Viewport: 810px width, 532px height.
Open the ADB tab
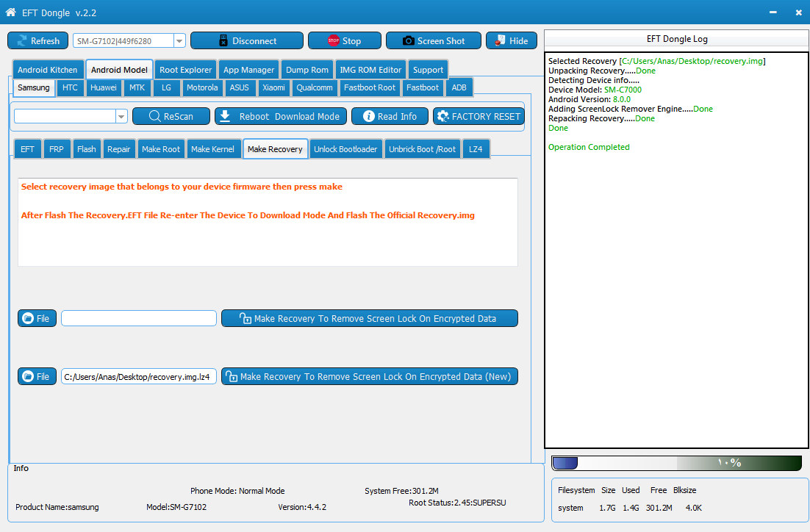coord(459,87)
